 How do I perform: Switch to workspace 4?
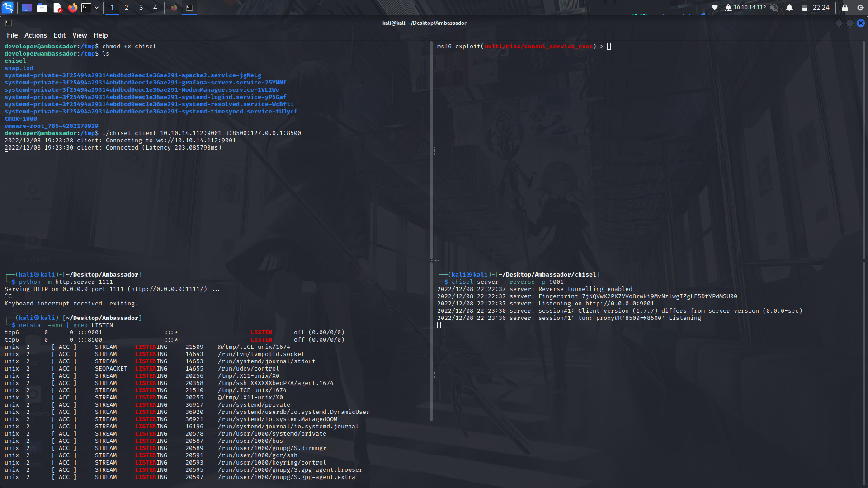155,7
